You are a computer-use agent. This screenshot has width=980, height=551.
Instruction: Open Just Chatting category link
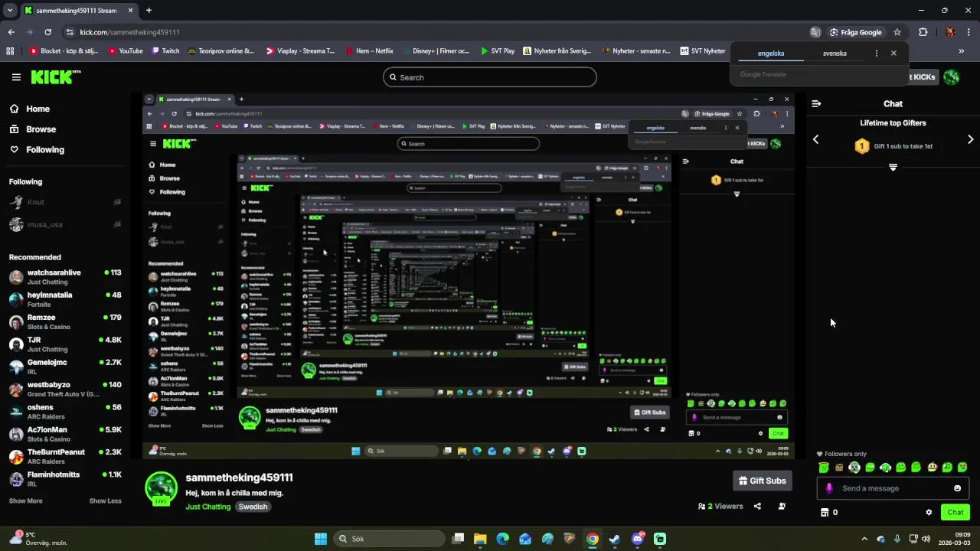pos(207,507)
